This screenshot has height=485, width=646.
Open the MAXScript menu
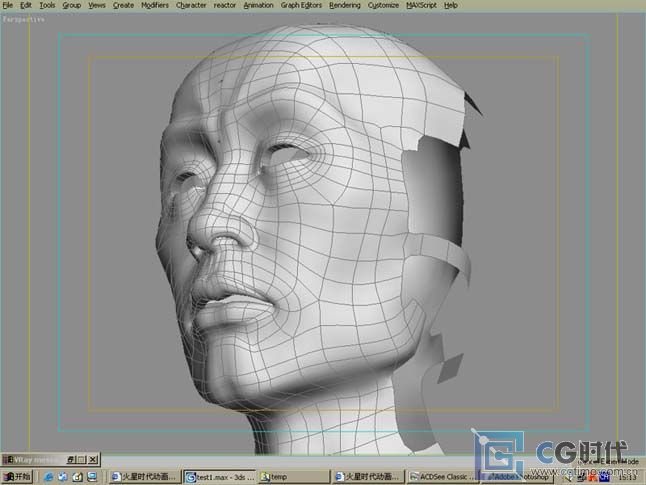(421, 5)
